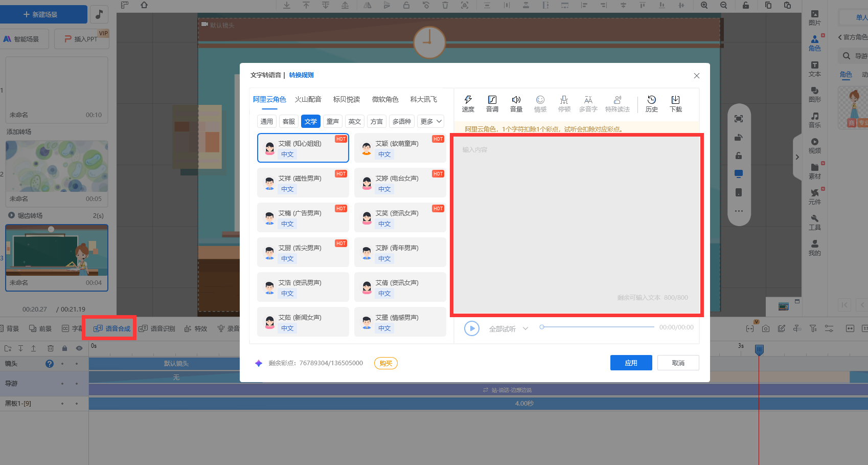Click the zoom in magnifier in top toolbar
Screen dimensions: 868x465
point(704,5)
